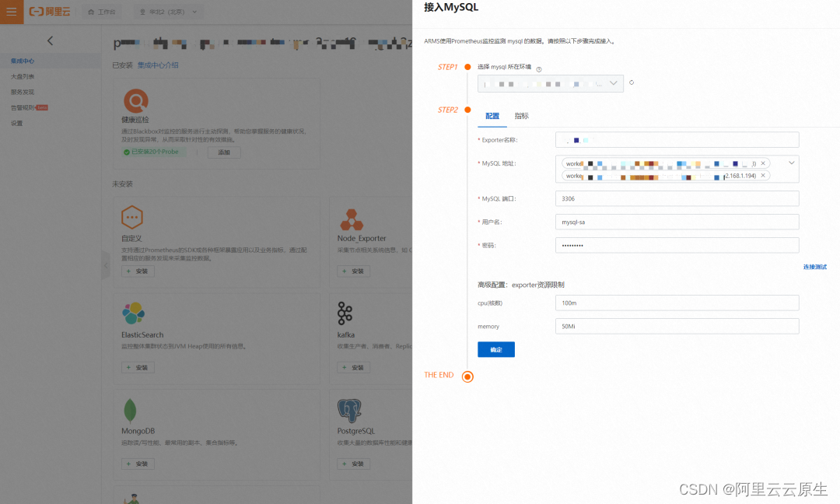Switch to the 配置 tab
840x504 pixels.
492,116
